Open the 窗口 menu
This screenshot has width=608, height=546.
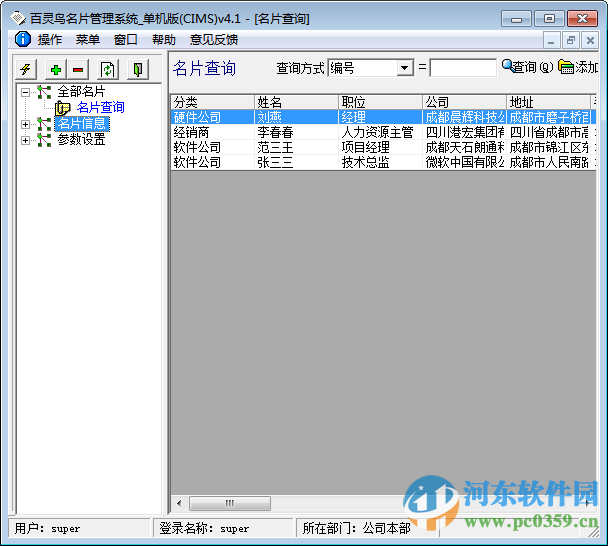[126, 40]
